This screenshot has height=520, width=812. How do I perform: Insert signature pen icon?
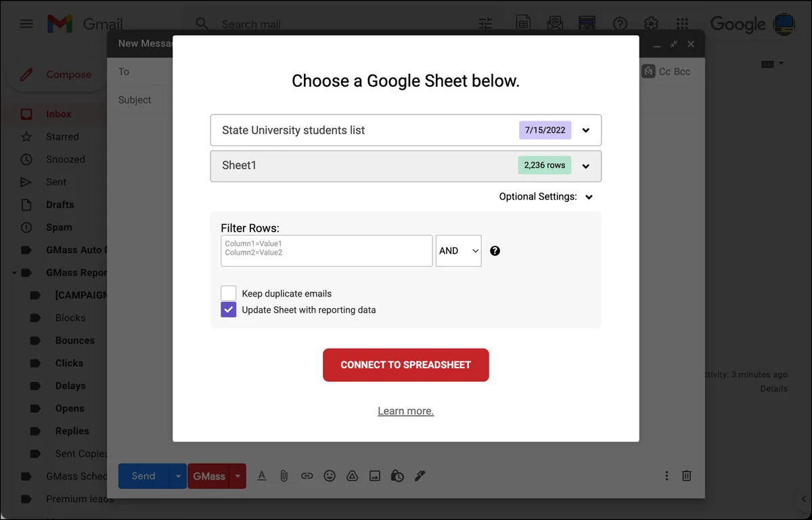[420, 476]
